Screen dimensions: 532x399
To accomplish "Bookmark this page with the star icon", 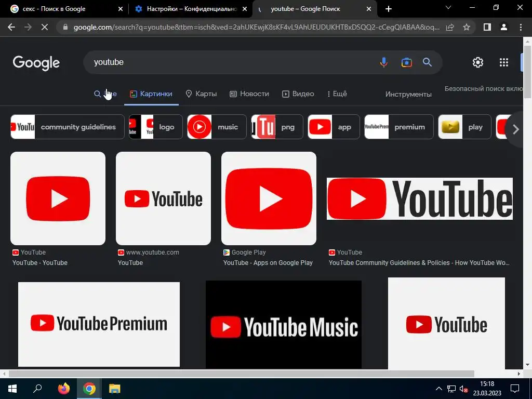I will tap(467, 27).
